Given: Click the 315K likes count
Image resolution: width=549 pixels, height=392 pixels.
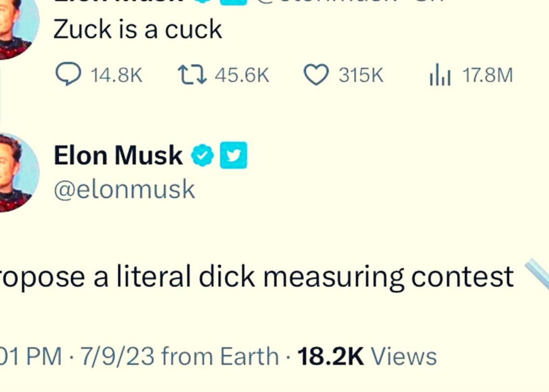Looking at the screenshot, I should [359, 74].
